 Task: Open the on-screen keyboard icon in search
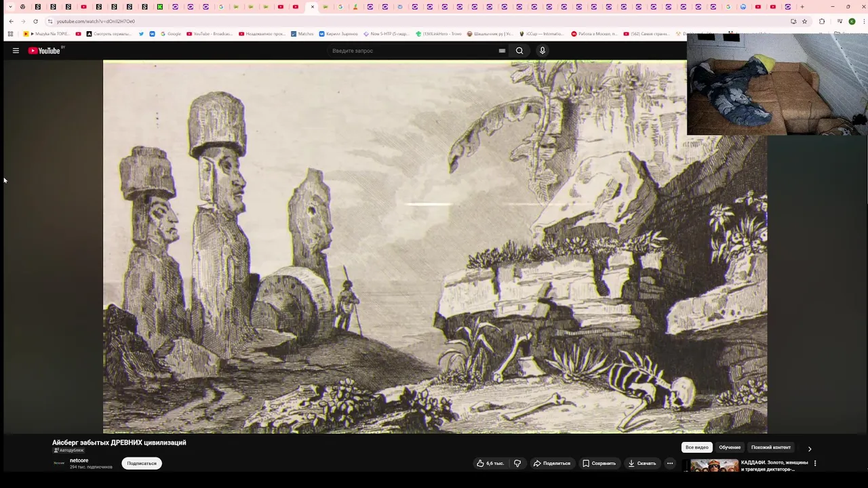502,51
